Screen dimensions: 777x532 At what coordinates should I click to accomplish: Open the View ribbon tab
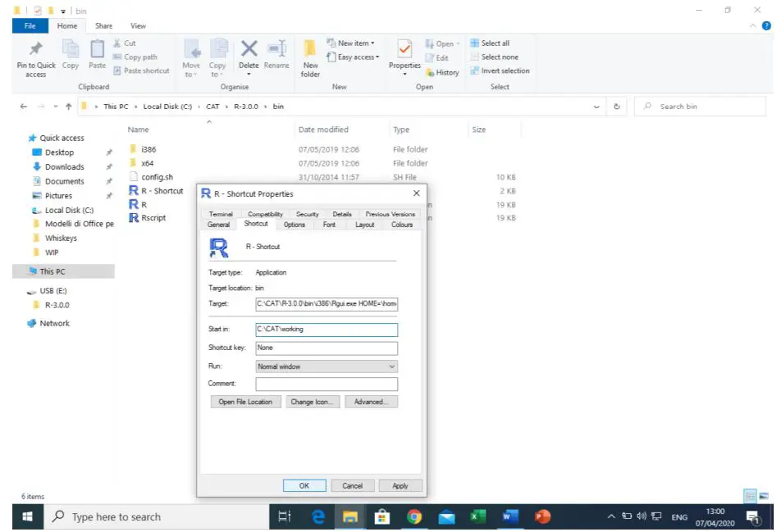point(138,26)
